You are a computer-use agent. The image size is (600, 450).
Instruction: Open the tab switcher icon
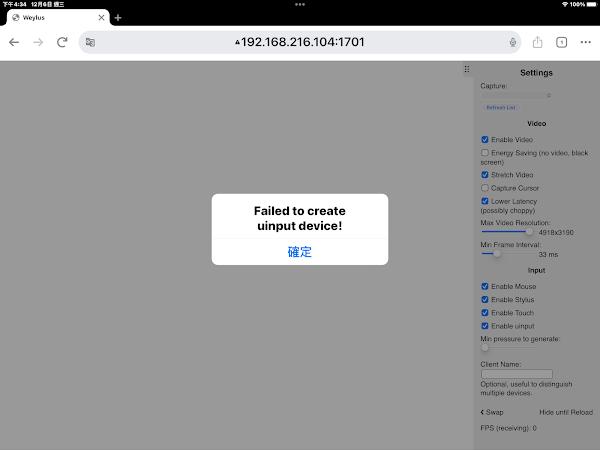click(x=561, y=42)
